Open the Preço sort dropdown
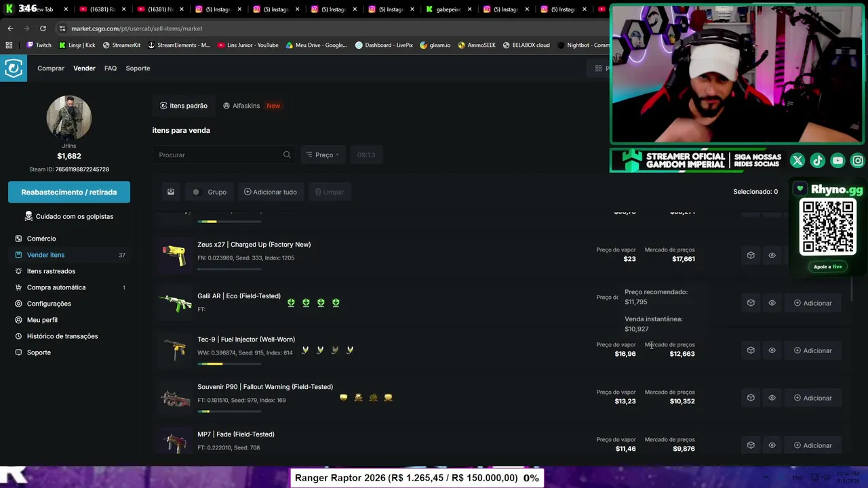The image size is (868, 488). 322,155
